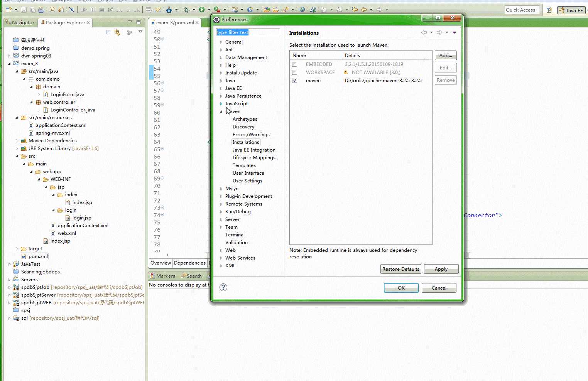Viewport: 588px width, 381px height.
Task: Click the Back arrow in Installations header
Action: point(424,32)
